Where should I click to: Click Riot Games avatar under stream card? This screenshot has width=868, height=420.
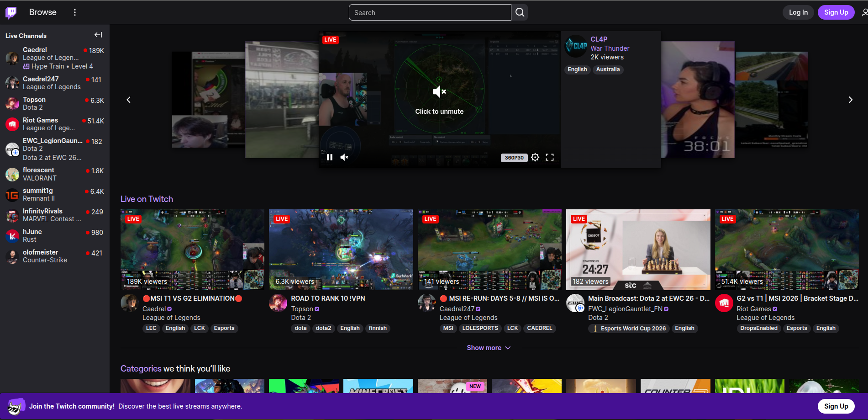point(724,303)
